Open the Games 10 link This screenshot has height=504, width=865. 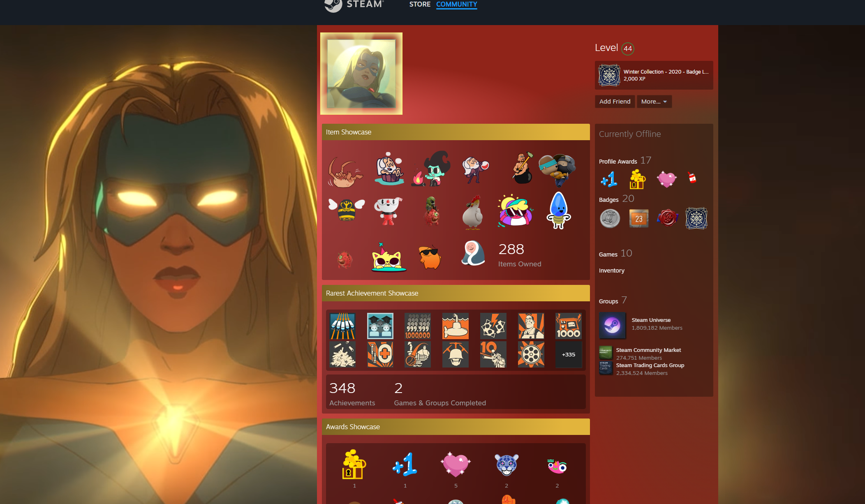pyautogui.click(x=615, y=253)
